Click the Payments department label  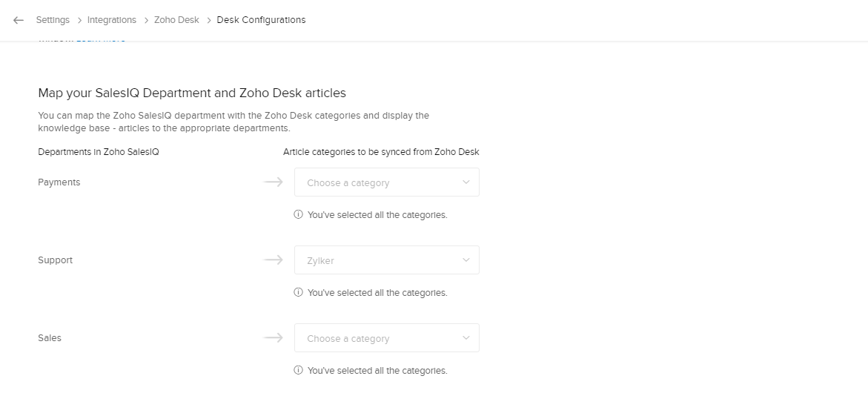[59, 182]
